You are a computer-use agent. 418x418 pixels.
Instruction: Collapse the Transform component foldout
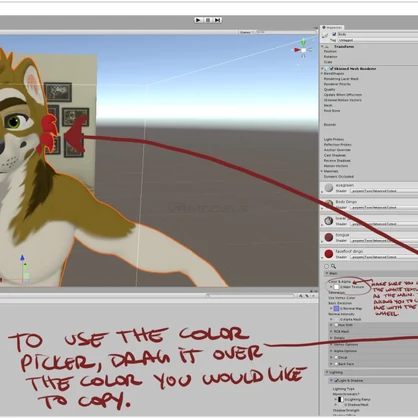pos(322,47)
